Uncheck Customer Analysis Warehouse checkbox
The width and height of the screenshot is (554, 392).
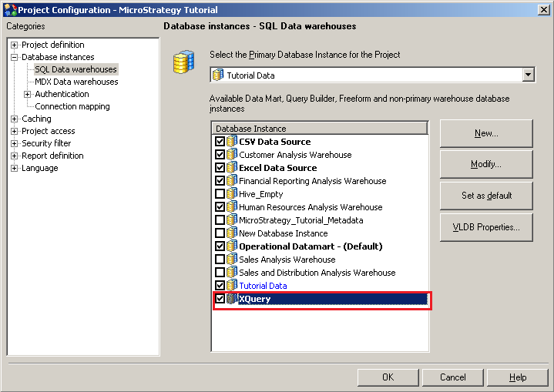pyautogui.click(x=220, y=154)
